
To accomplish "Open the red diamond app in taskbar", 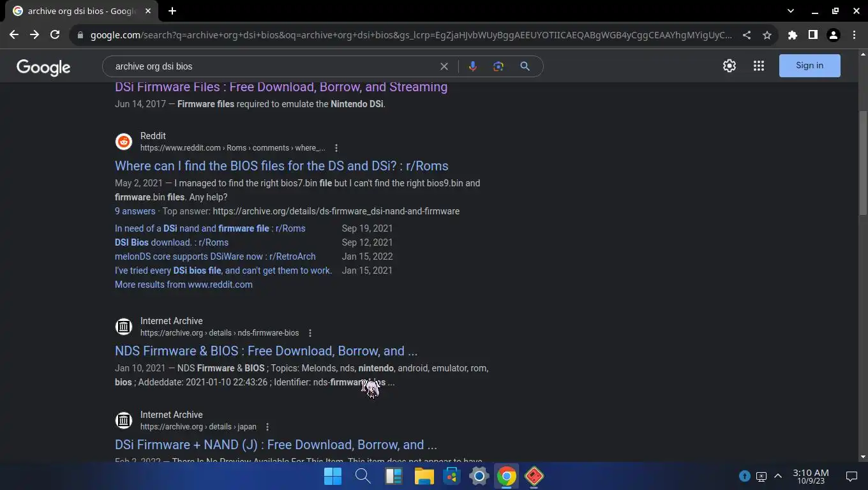I will coord(534,476).
